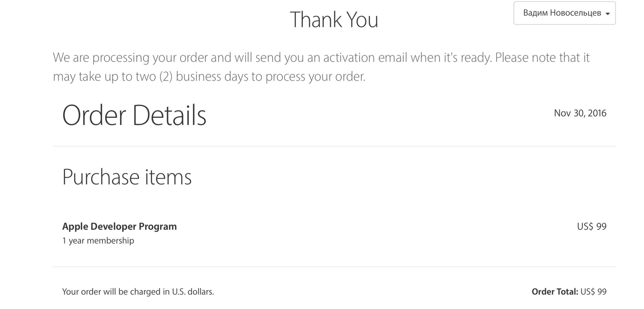Image resolution: width=644 pixels, height=309 pixels.
Task: Click the US$ 99 amount after Order Total
Action: click(x=593, y=291)
